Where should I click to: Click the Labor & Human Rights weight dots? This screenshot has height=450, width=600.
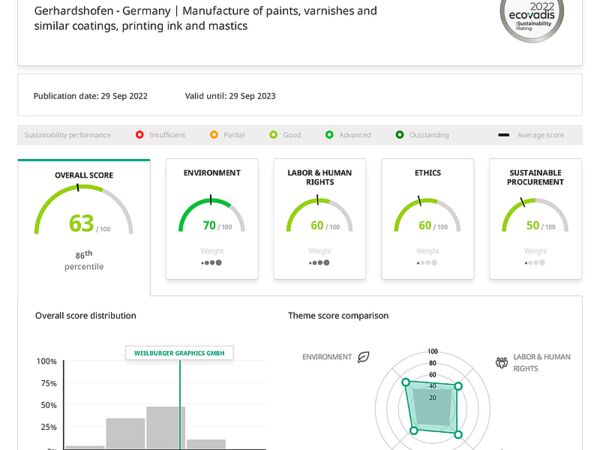(x=320, y=262)
